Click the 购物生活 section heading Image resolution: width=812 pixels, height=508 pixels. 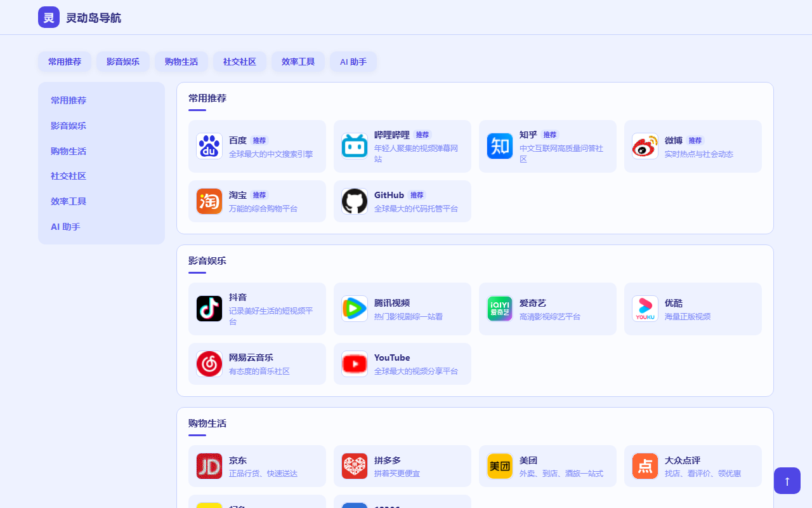click(x=207, y=423)
